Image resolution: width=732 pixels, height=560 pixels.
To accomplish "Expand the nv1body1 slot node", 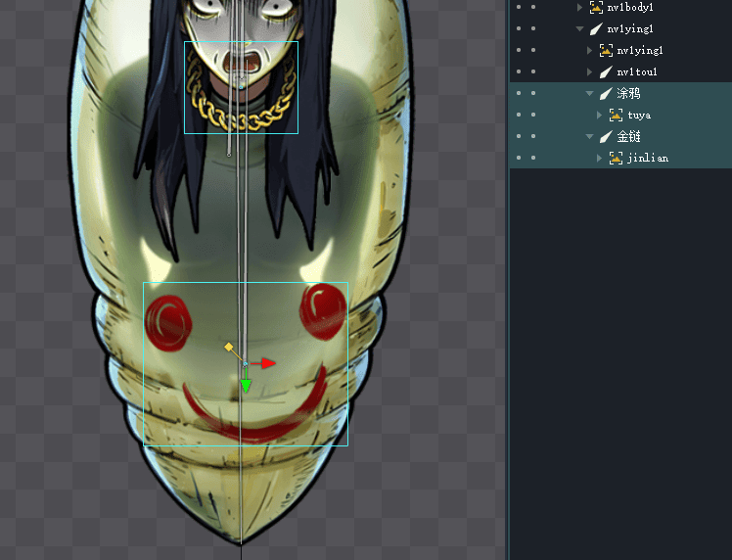I will click(580, 7).
